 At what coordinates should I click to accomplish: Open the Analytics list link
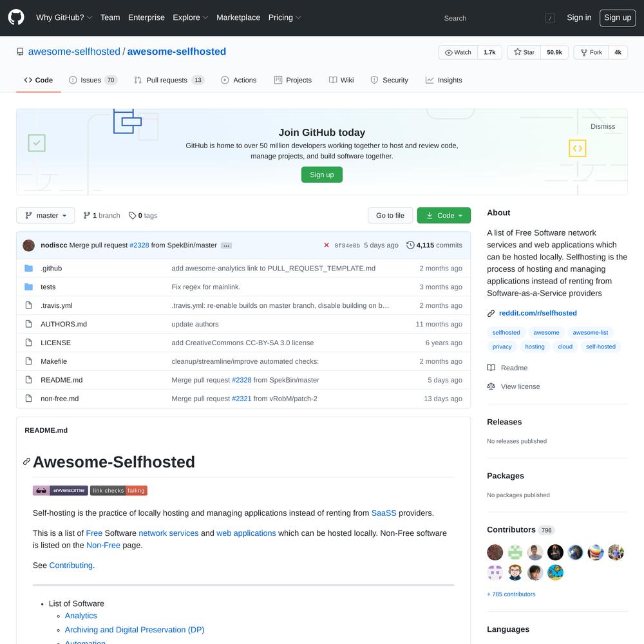(x=81, y=616)
